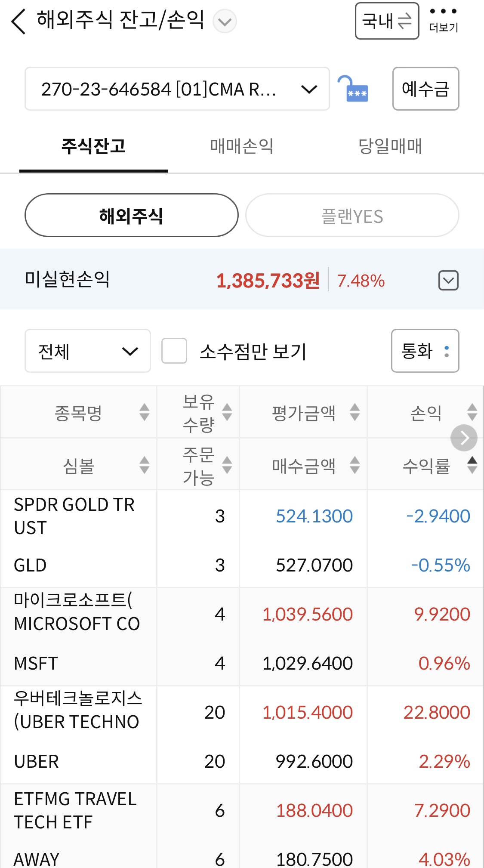Tap the 188.0400 valuation amount
The image size is (484, 868).
coord(314,810)
